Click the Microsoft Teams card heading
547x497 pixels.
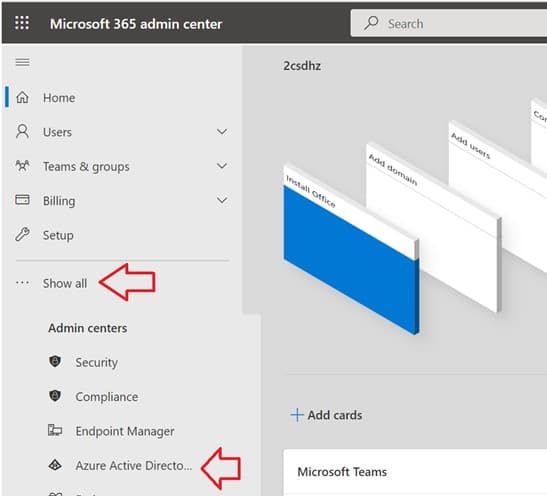(x=342, y=472)
